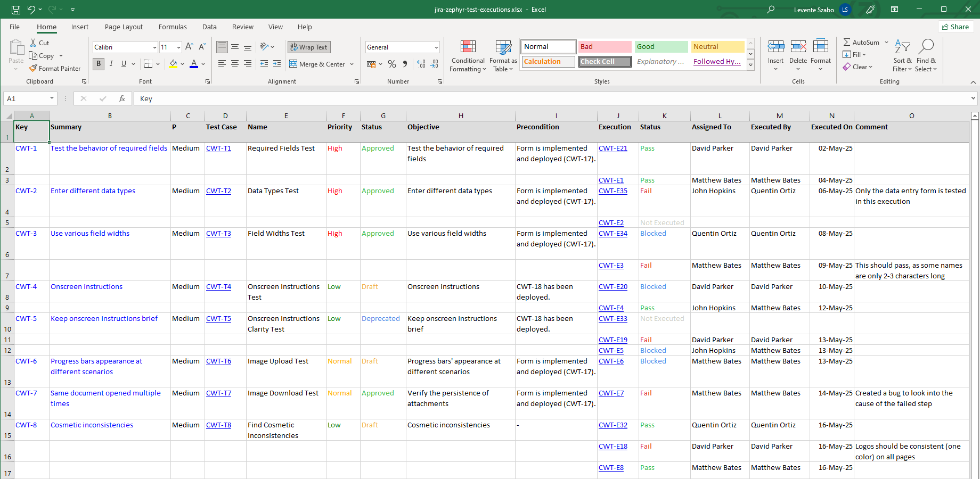Click the Insert Function fx icon

(122, 98)
